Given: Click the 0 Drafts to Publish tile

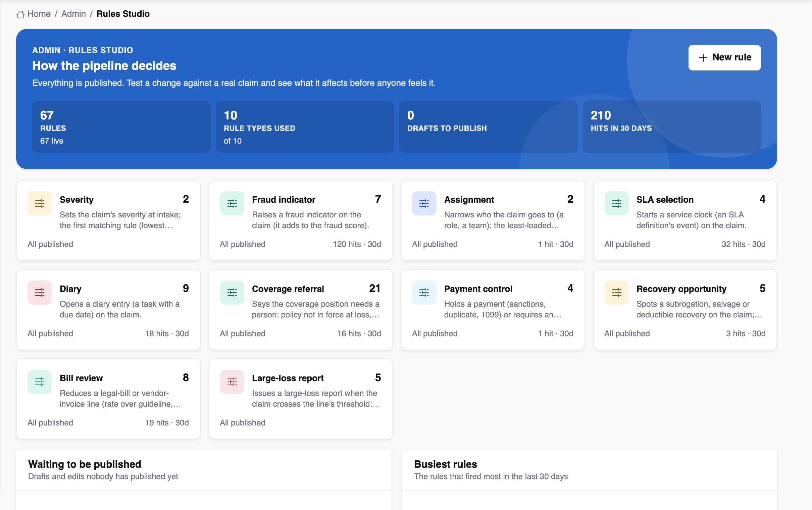Looking at the screenshot, I should tap(488, 127).
